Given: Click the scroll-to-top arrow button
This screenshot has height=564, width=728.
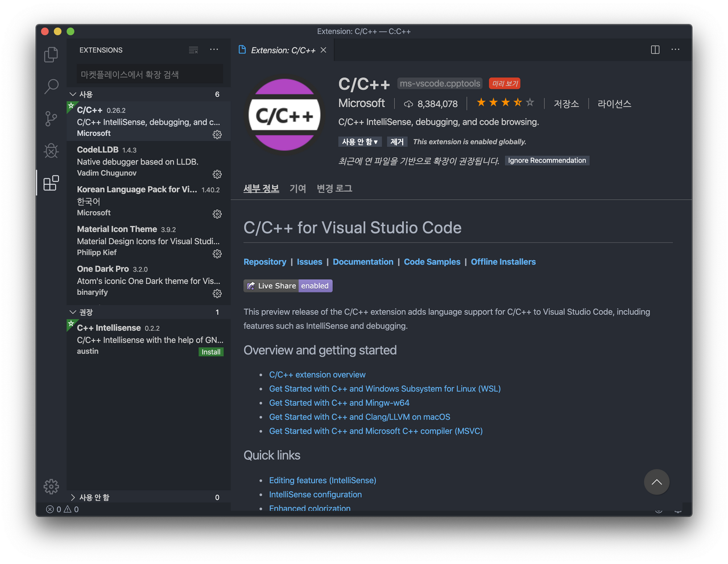Looking at the screenshot, I should 657,482.
